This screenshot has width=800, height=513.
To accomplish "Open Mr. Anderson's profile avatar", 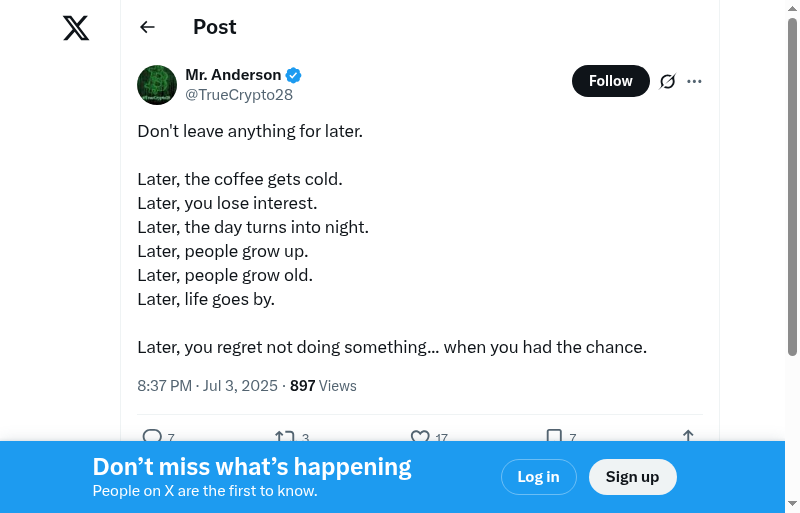I will coord(157,85).
